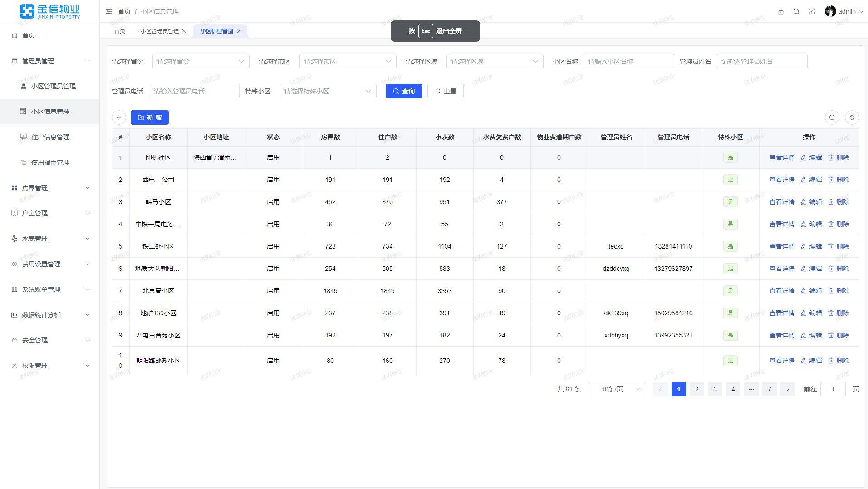The image size is (868, 489).
Task: Switch to 小区管理员管理 tab
Action: tap(160, 31)
